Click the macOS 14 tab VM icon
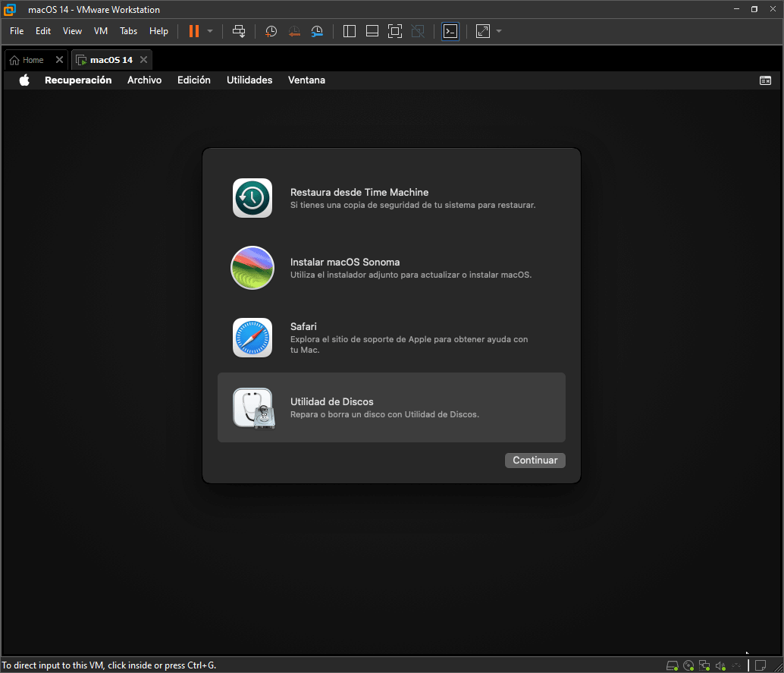 point(81,60)
